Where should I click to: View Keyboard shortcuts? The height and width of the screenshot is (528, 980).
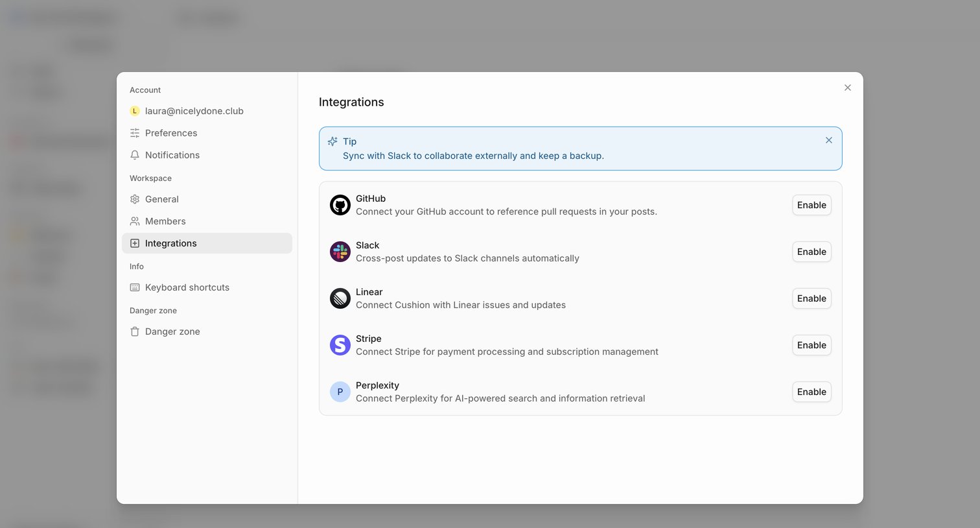coord(207,287)
